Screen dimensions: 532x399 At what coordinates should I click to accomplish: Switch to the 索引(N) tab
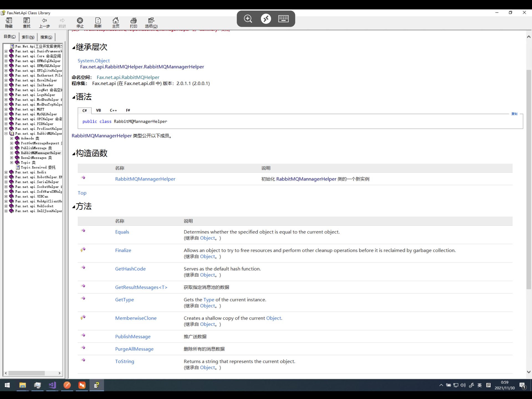(x=28, y=37)
